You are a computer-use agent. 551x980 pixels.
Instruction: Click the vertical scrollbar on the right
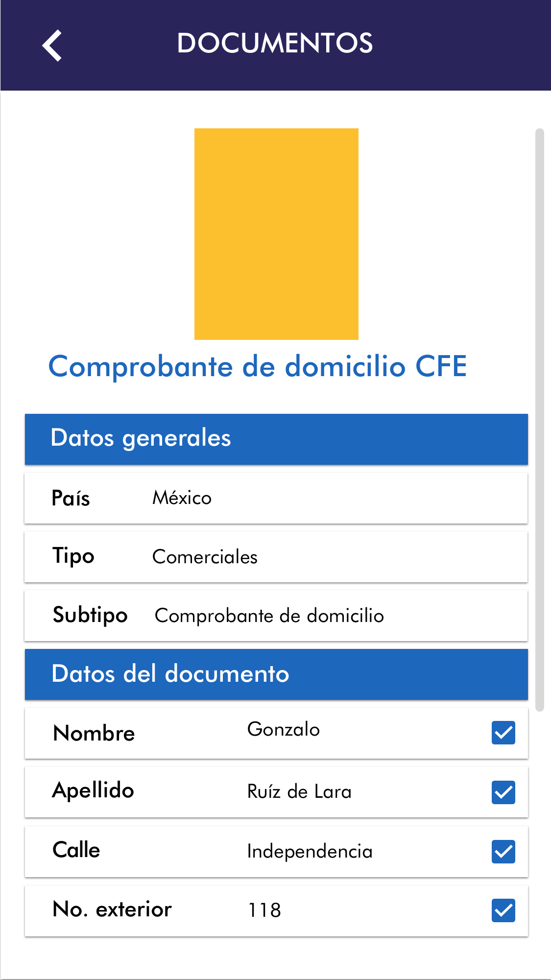pyautogui.click(x=540, y=419)
